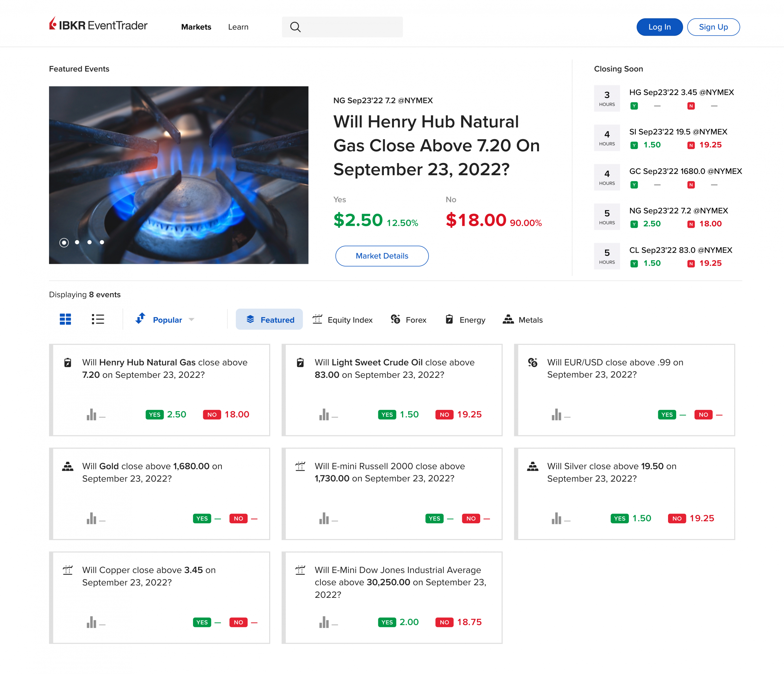Select the Forex category tab
The height and width of the screenshot is (674, 784).
coord(408,320)
